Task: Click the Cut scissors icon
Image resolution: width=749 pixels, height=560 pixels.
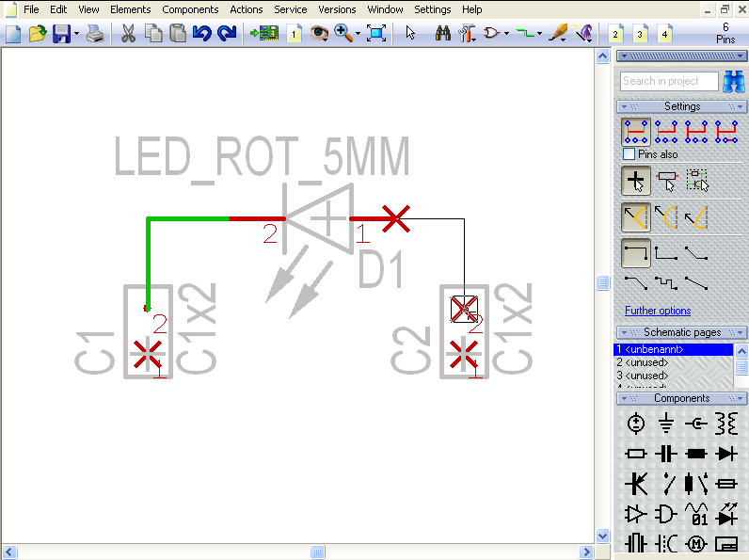Action: click(127, 34)
